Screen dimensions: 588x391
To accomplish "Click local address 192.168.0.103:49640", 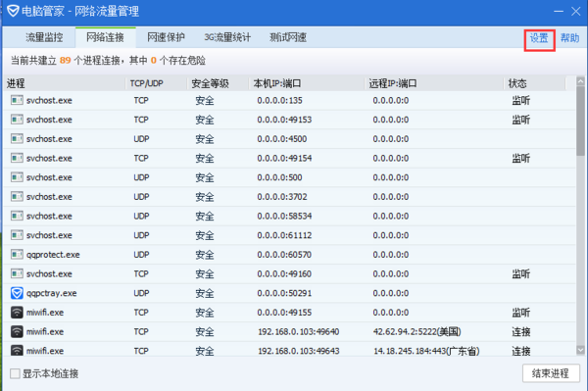I will 299,332.
